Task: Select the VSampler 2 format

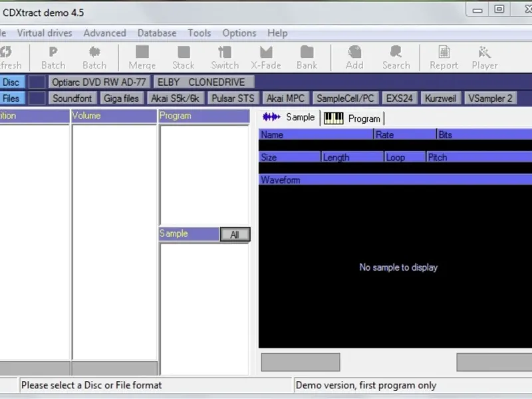Action: coord(490,98)
